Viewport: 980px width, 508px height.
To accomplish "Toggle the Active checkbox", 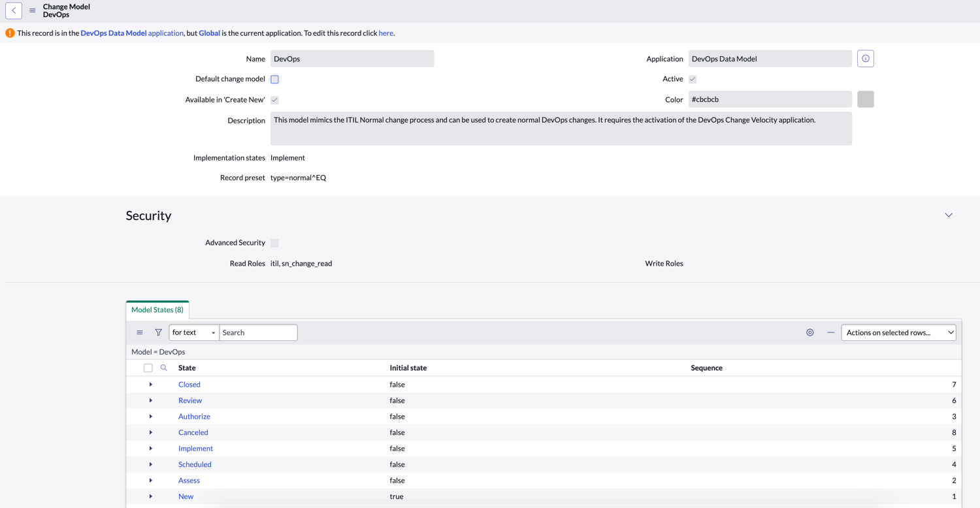I will click(x=693, y=79).
